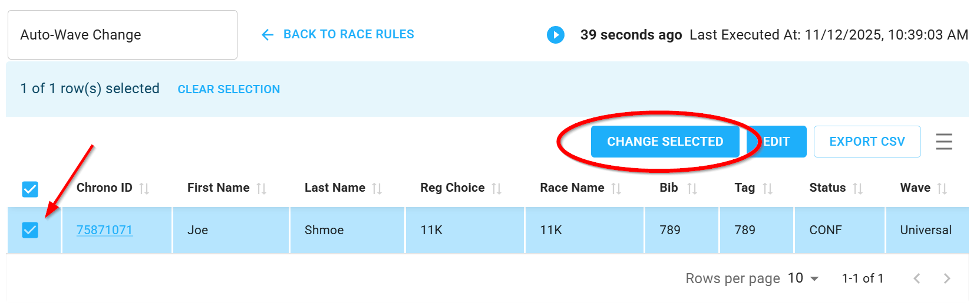
Task: Toggle the select-all header checkbox
Action: tap(30, 189)
